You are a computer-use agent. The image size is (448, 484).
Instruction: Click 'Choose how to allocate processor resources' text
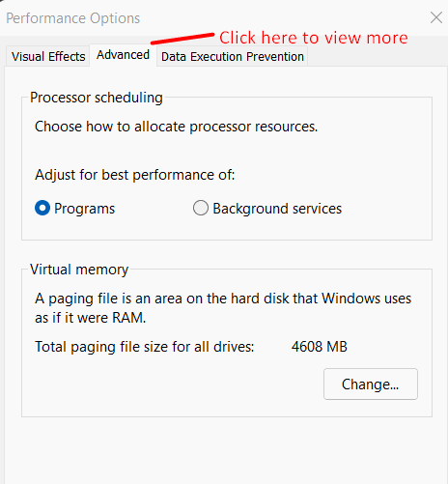pos(176,127)
